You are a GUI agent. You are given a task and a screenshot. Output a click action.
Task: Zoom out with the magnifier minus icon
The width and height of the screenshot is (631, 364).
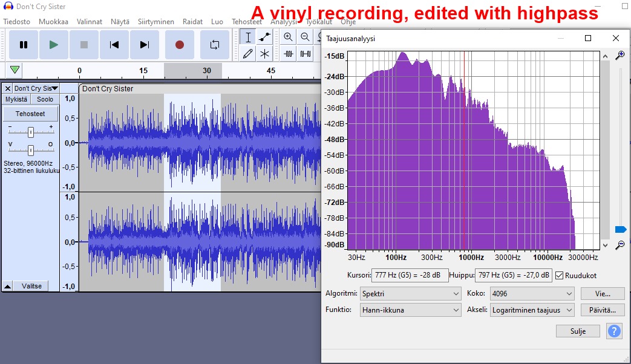point(305,37)
